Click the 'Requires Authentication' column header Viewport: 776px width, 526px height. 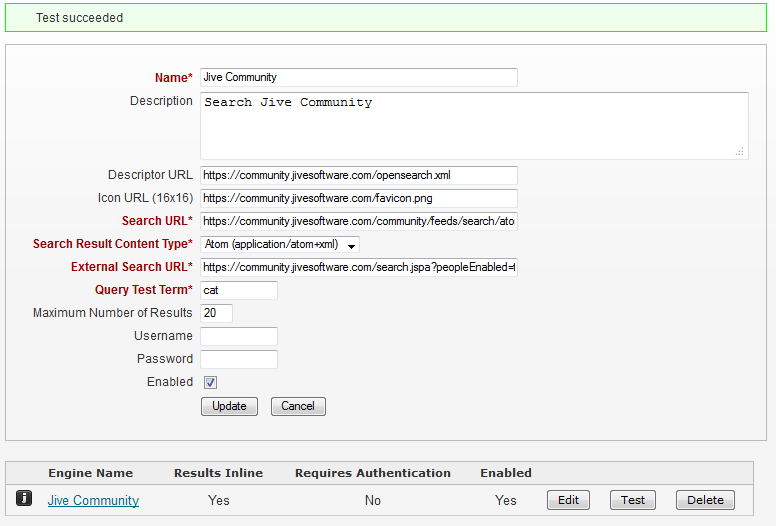point(373,473)
